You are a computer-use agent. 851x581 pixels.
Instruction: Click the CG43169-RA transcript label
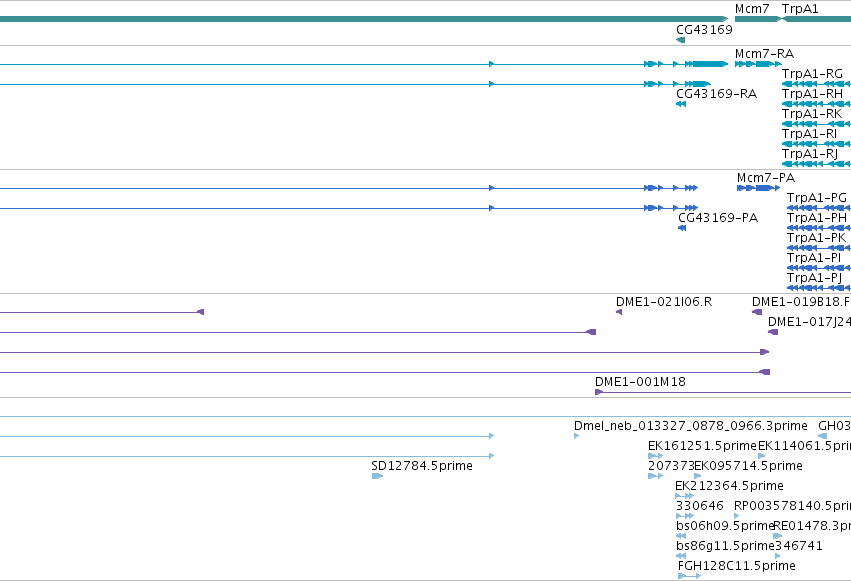click(x=716, y=94)
